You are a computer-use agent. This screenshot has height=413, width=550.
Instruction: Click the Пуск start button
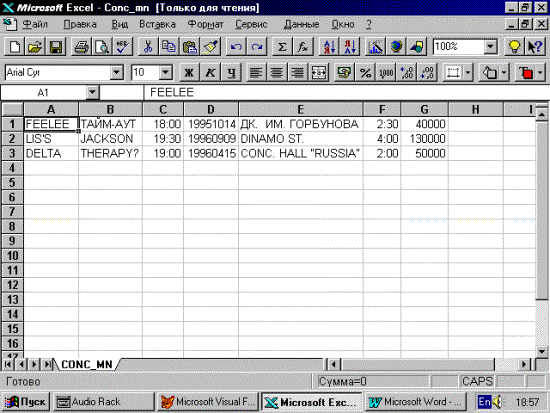26,402
